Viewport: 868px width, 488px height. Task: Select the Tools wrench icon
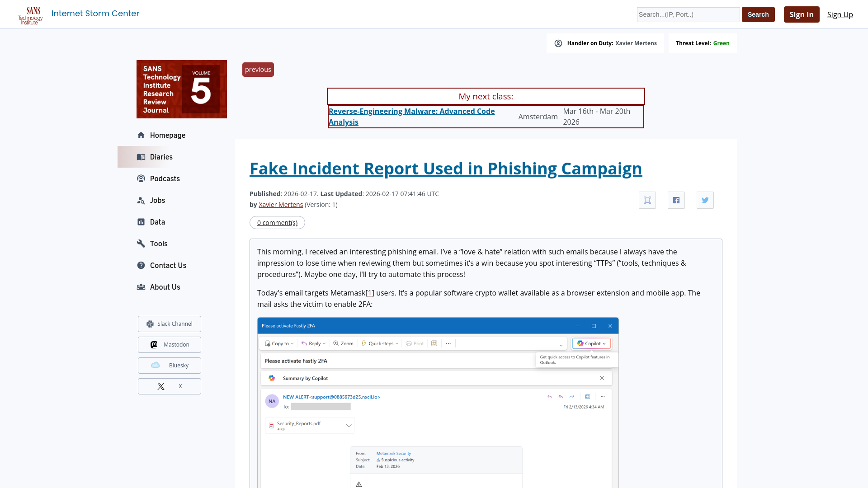pyautogui.click(x=141, y=244)
